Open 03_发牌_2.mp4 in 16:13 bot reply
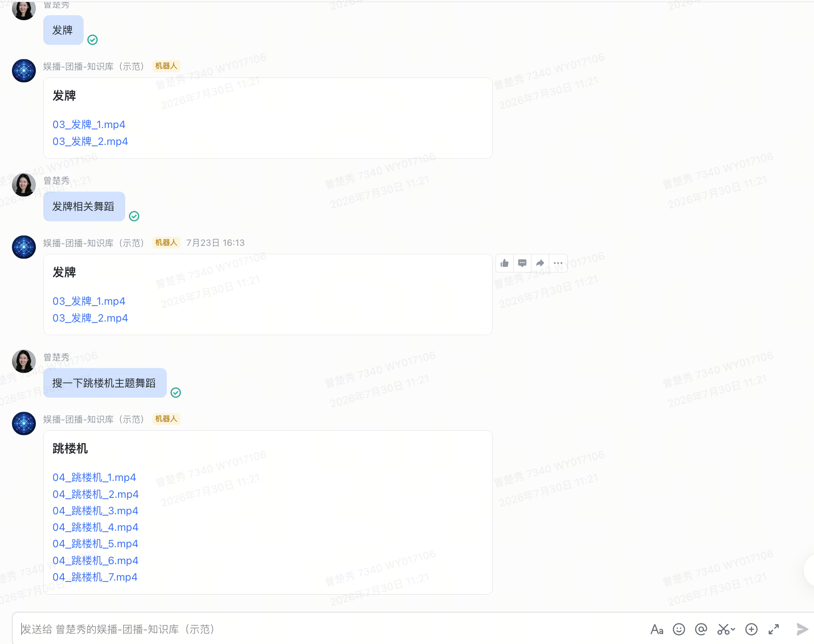The width and height of the screenshot is (814, 644). 90,318
